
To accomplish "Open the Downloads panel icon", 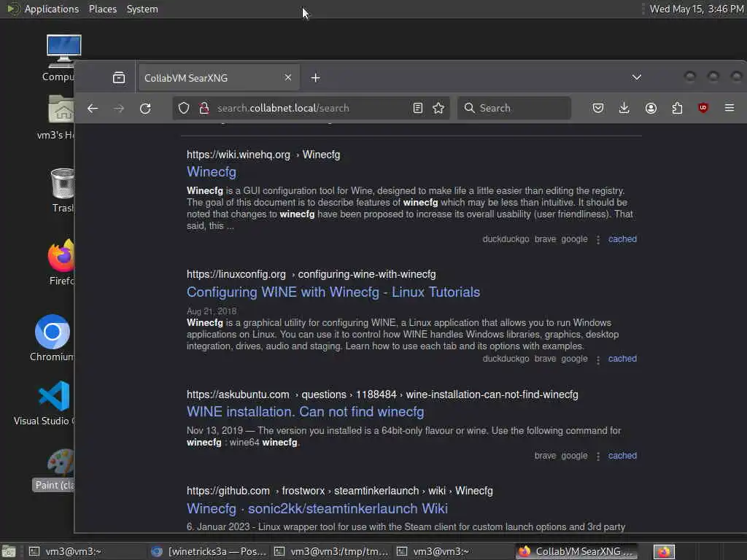I will [x=624, y=108].
